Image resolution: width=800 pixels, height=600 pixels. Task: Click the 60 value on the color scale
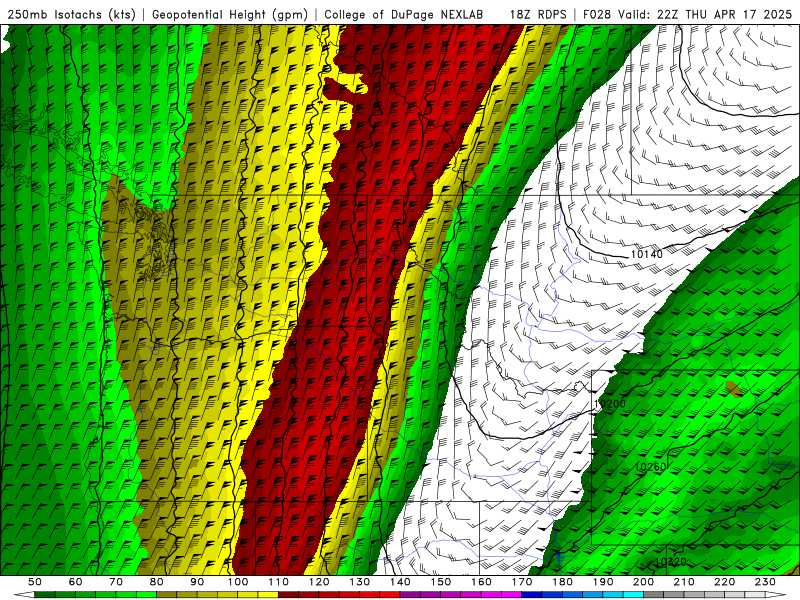point(75,582)
